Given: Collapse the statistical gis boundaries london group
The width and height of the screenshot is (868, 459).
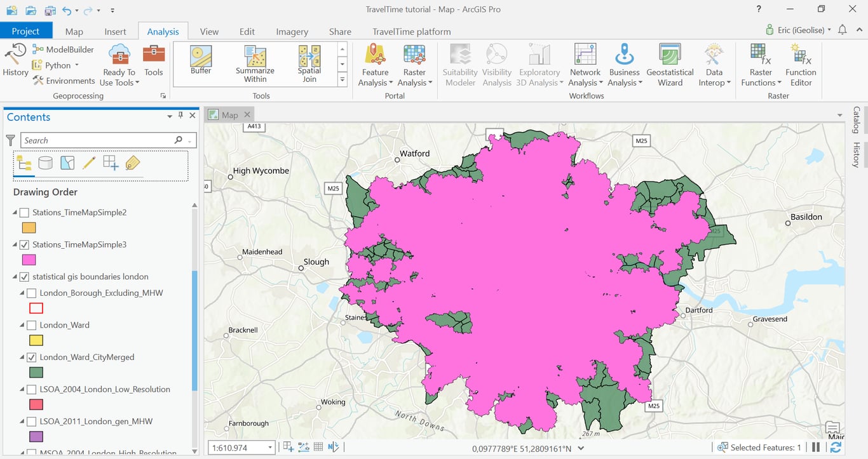Looking at the screenshot, I should [15, 277].
